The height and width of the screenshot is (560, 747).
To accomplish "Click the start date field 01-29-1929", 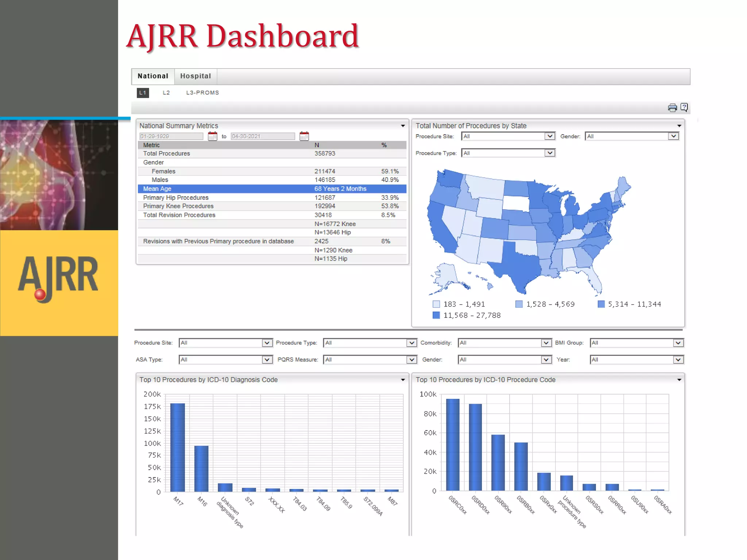I will [x=171, y=136].
